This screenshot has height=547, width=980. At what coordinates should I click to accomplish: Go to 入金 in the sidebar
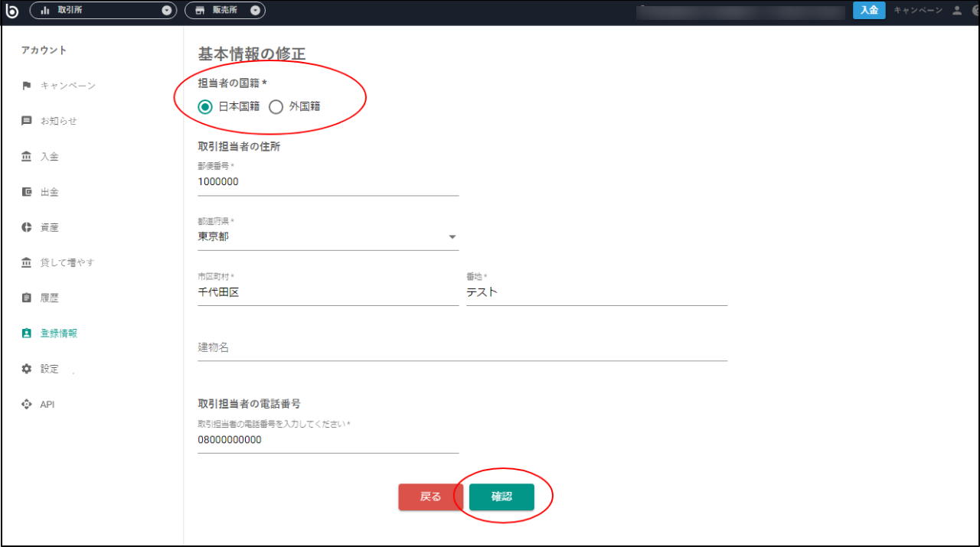click(x=50, y=156)
